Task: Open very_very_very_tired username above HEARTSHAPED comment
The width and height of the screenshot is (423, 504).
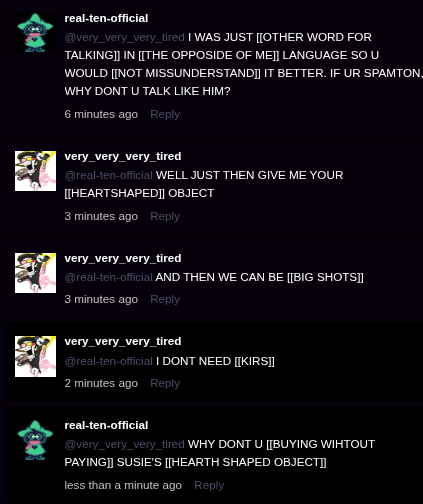Action: click(123, 156)
